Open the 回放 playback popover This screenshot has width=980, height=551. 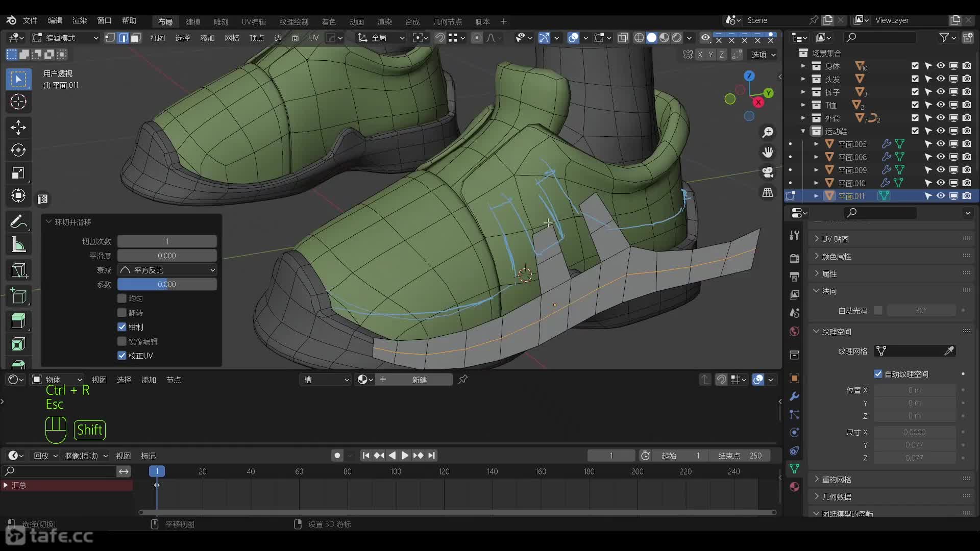[x=45, y=456]
